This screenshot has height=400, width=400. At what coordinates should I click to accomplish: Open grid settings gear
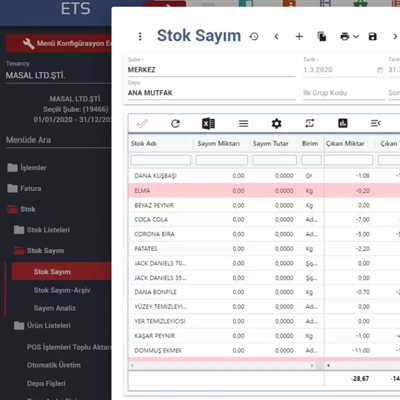point(276,124)
